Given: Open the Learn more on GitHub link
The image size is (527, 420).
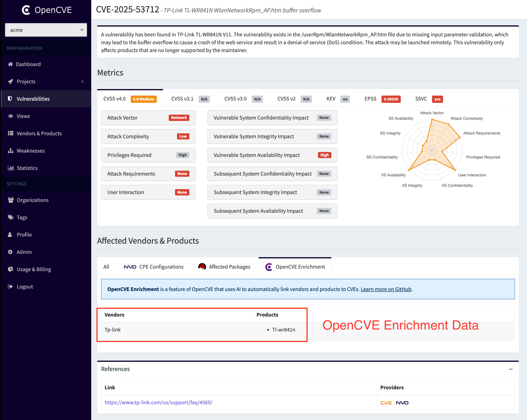Looking at the screenshot, I should tap(386, 289).
